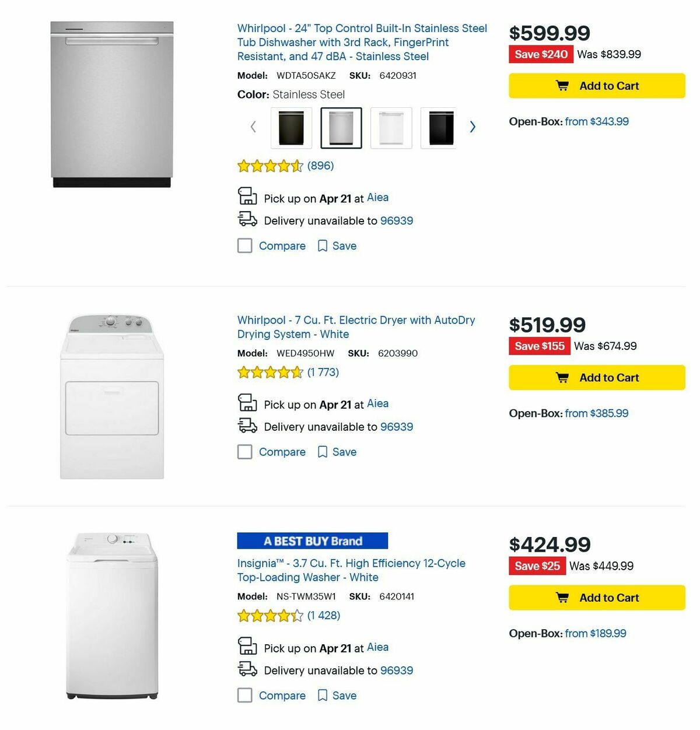Image resolution: width=700 pixels, height=730 pixels.
Task: Save the Insignia washer using the bookmark icon
Action: (323, 695)
